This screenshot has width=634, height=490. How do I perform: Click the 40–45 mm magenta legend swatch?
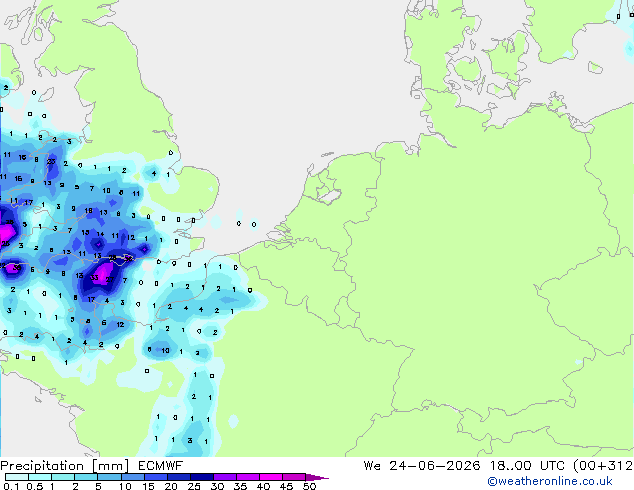click(x=271, y=477)
